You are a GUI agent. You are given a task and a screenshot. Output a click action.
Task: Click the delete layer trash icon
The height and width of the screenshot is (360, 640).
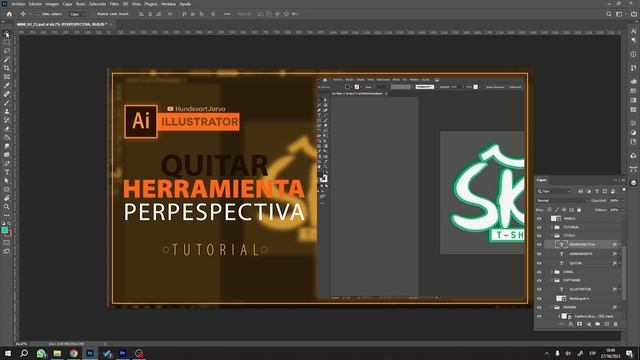click(x=616, y=324)
